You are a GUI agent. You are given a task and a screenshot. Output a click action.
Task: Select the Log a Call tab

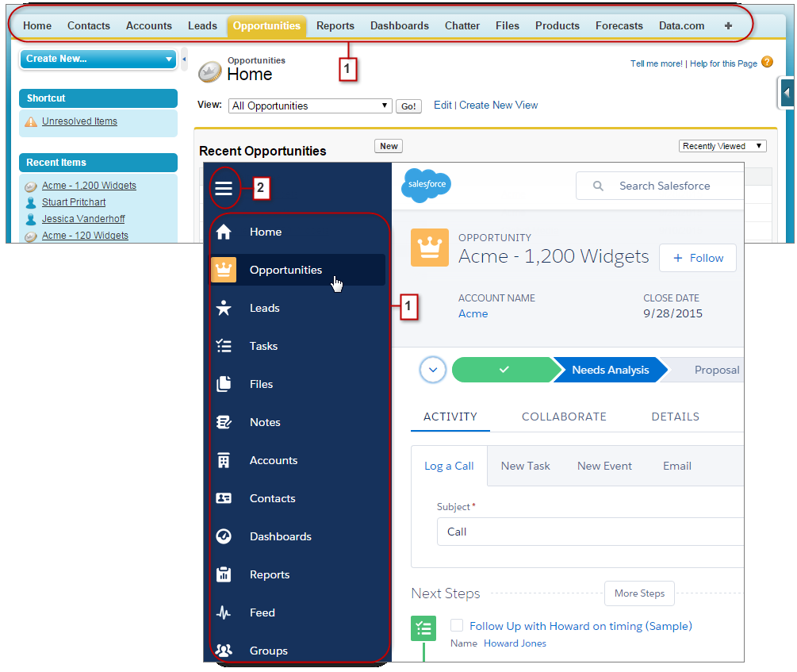[x=449, y=466]
